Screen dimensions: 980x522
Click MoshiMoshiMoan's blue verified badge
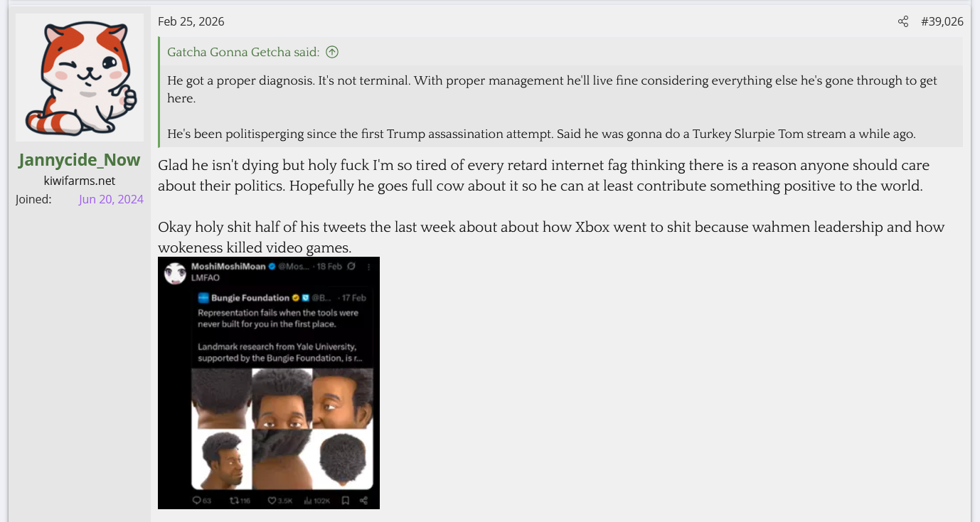point(272,267)
